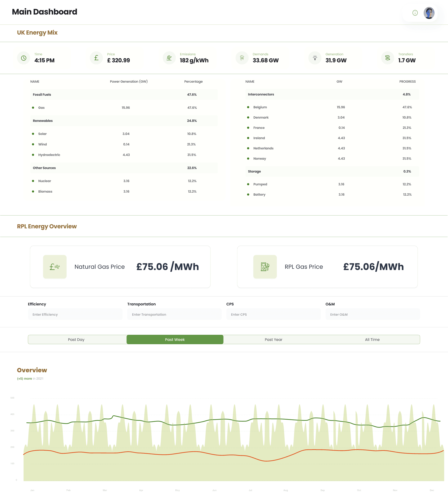The height and width of the screenshot is (502, 448).
Task: Click the pound sign Price icon
Action: 96,58
